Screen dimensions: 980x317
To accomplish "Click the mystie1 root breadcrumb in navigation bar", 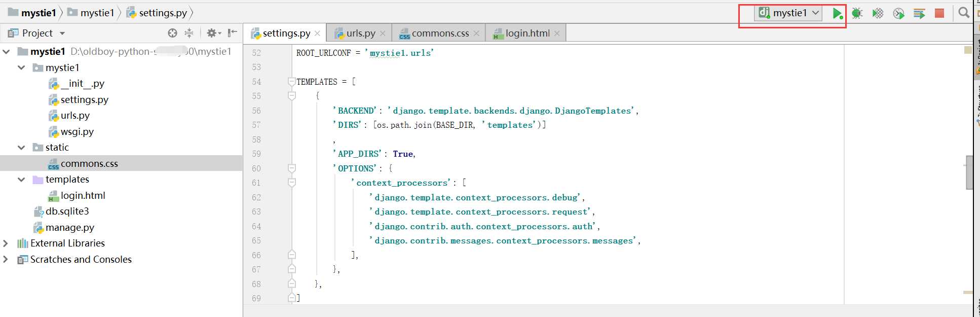I will pos(32,13).
